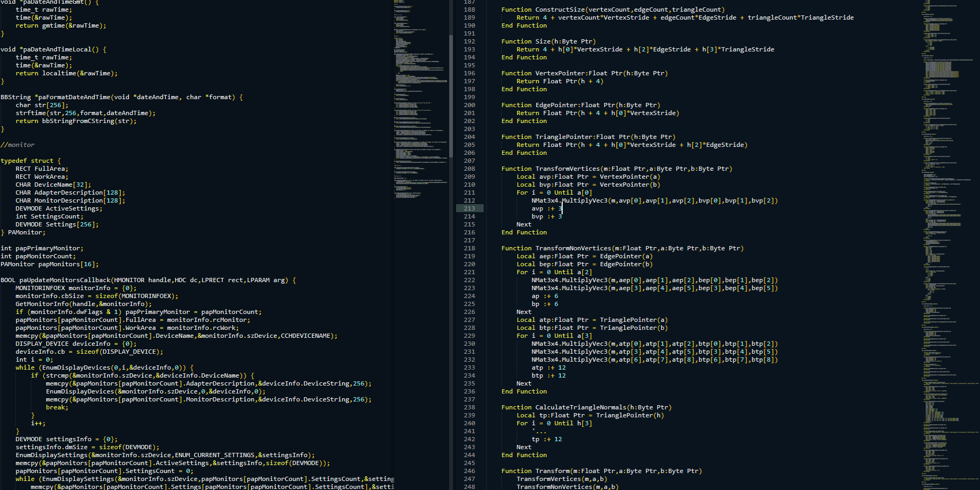
Task: Click 'tp :+ 12' line
Action: coord(547,439)
